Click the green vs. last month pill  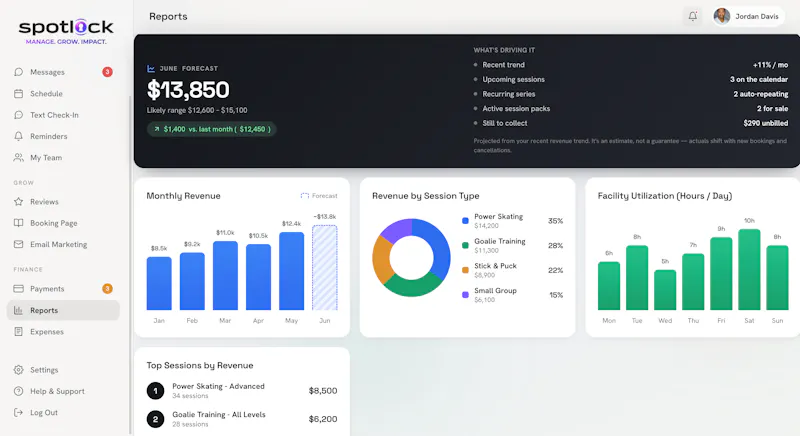coord(212,129)
